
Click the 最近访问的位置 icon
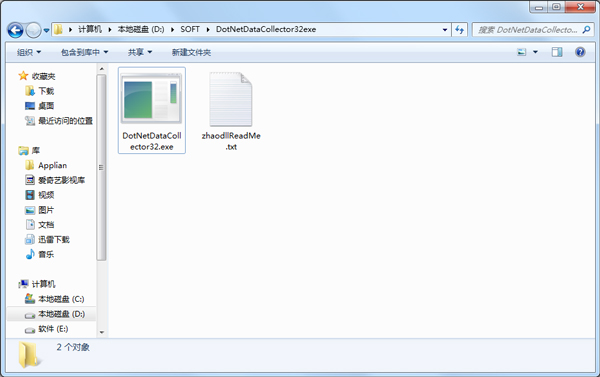(30, 121)
